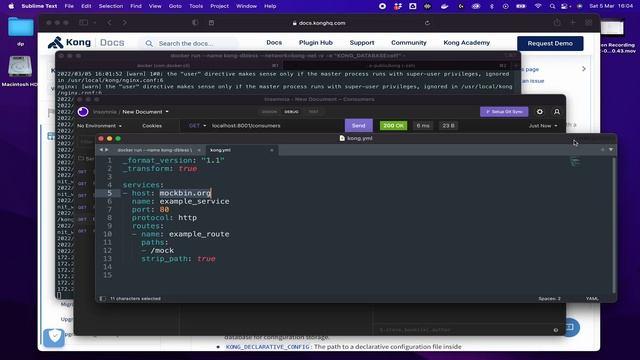The height and width of the screenshot is (360, 640).
Task: Click the Request Demo button on Kong Docs
Action: 550,43
